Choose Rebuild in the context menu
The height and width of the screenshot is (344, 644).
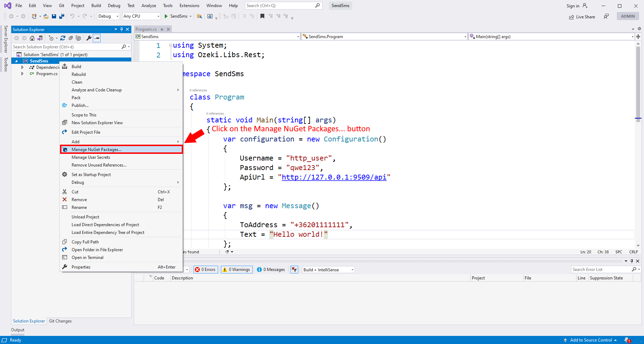[121, 74]
